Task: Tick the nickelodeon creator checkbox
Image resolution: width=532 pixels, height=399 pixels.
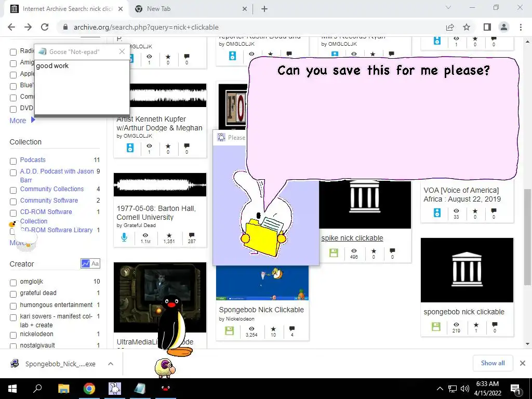Action: [x=13, y=335]
